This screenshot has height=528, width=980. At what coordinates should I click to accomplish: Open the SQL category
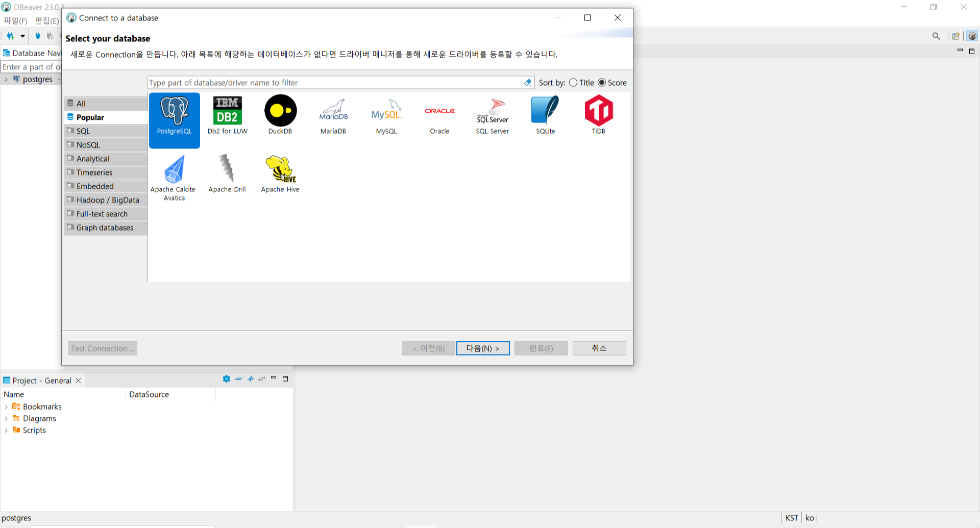click(x=106, y=131)
